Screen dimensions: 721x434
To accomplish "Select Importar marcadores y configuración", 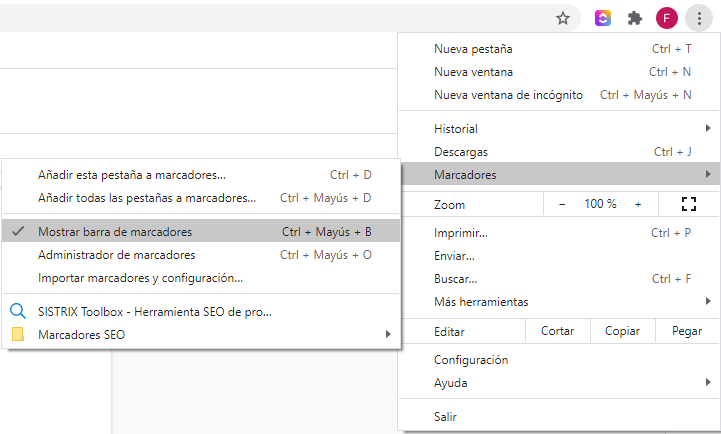I will [201, 278].
